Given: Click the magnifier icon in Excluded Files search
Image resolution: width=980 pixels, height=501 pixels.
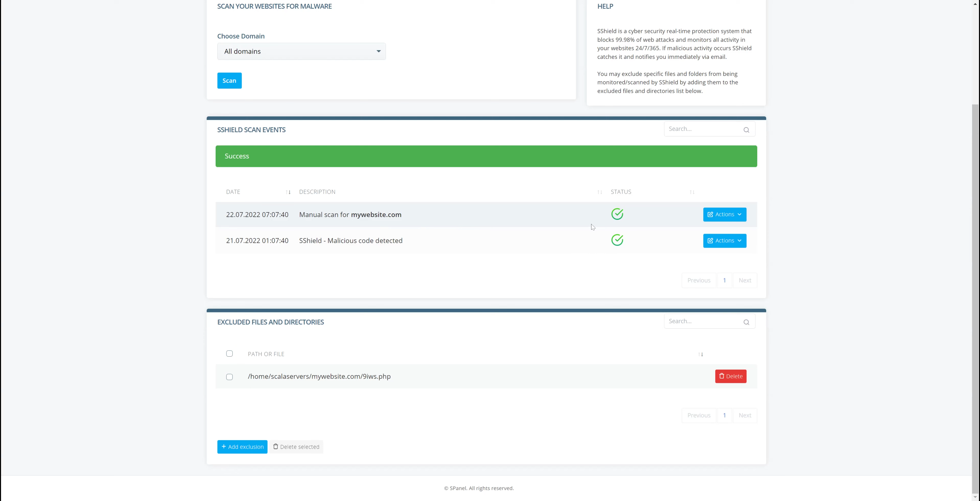Looking at the screenshot, I should point(746,322).
